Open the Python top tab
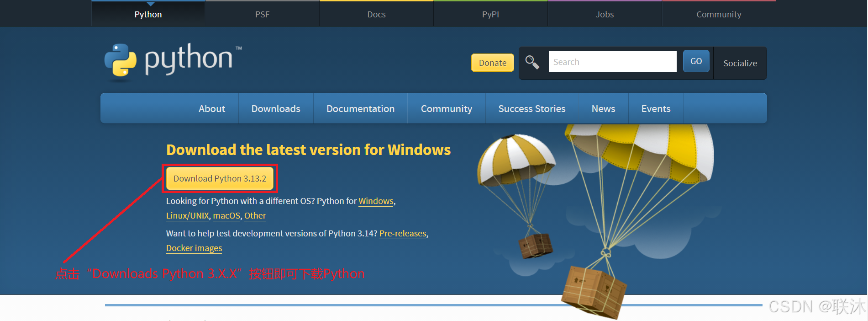Screen dimensions: 868x321 [148, 14]
